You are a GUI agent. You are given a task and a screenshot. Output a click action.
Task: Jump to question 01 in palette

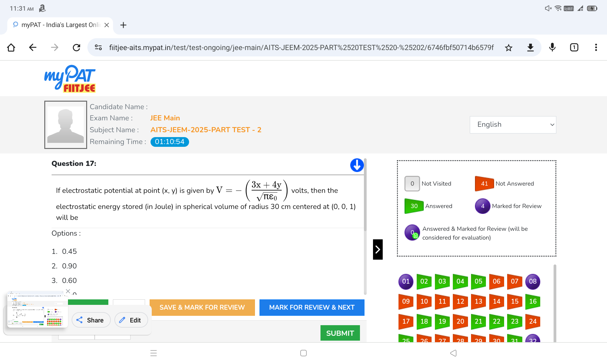click(406, 281)
